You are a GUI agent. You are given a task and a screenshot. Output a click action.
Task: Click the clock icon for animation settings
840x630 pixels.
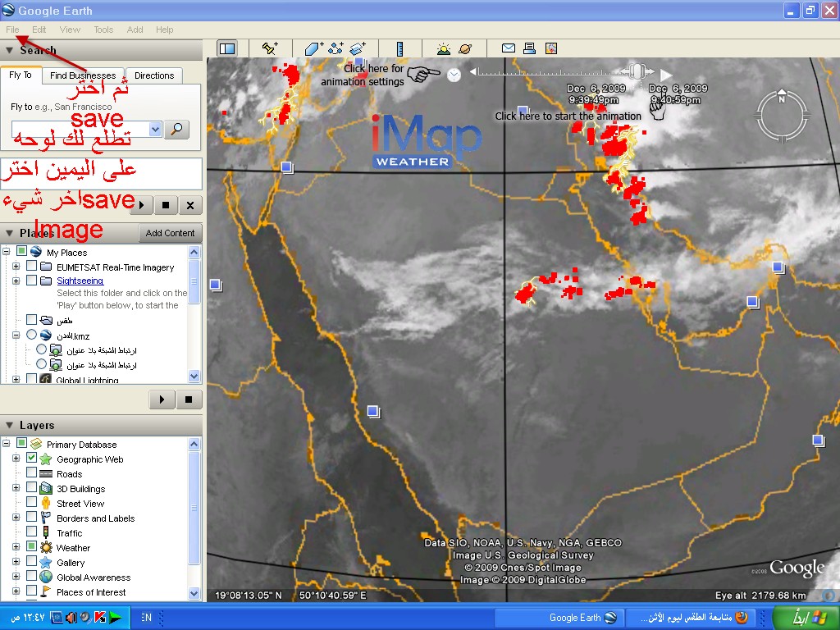pos(454,75)
